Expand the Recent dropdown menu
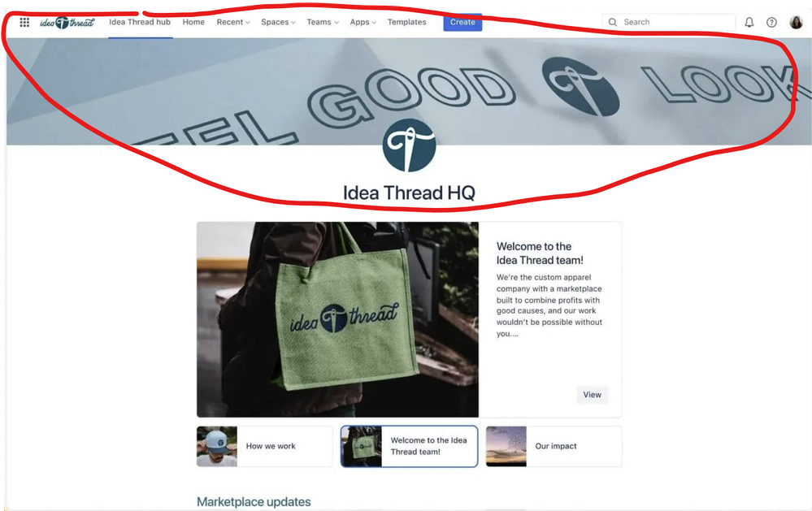812x511 pixels. (233, 22)
